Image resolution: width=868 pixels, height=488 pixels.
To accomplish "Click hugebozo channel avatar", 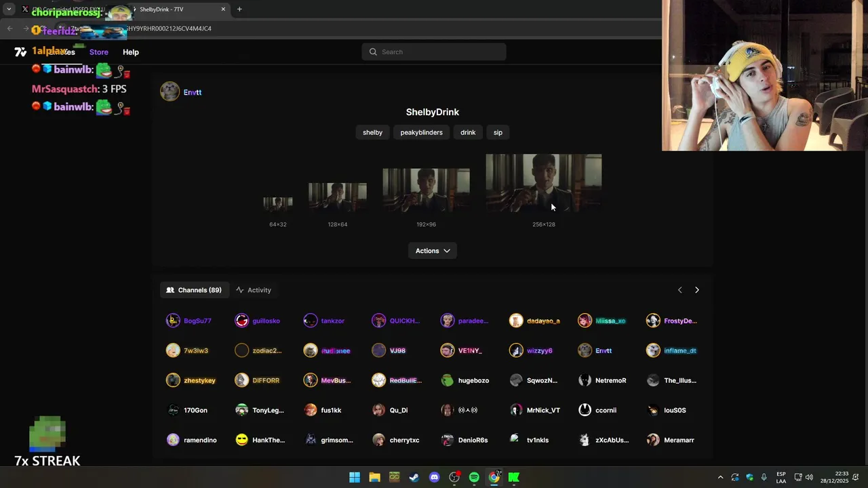I will (x=447, y=380).
